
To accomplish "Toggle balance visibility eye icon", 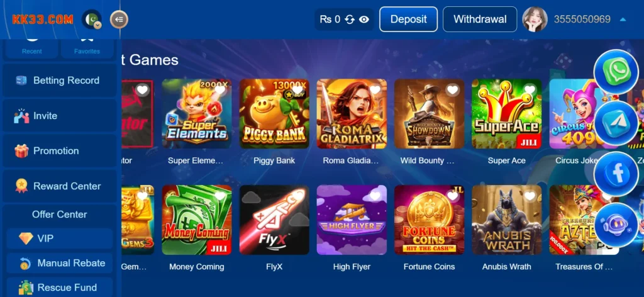I will [x=364, y=20].
